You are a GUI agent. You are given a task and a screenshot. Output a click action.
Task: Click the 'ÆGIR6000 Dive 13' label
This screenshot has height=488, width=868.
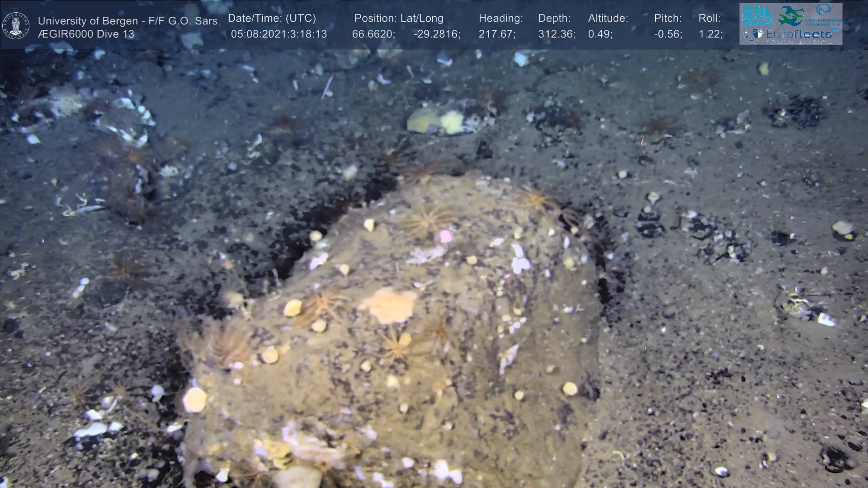(86, 34)
